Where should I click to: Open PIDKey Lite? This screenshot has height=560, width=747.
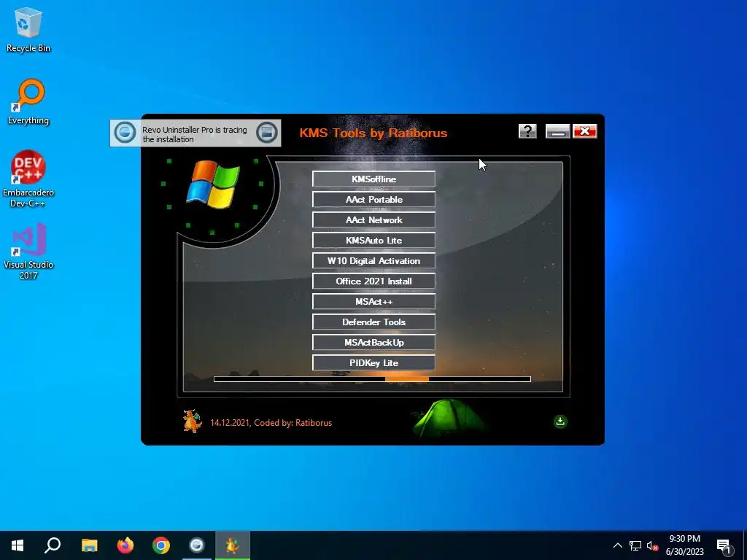[x=374, y=363]
